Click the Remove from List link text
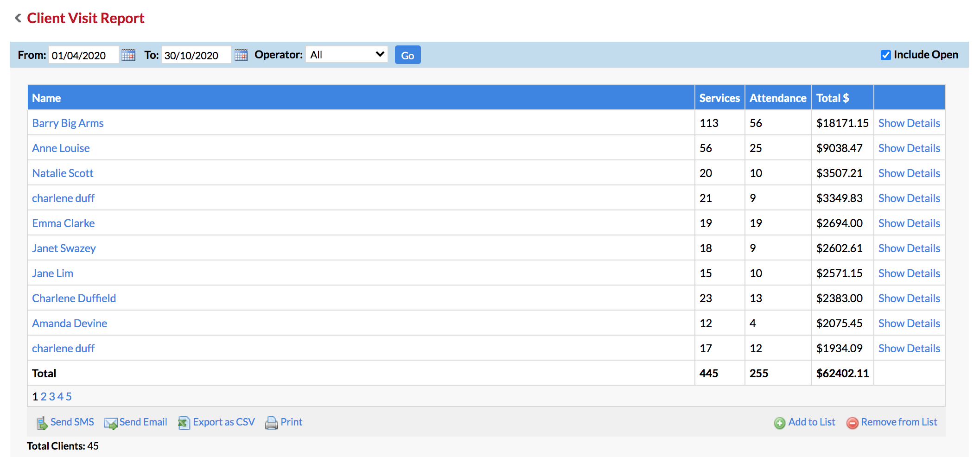Screen dimensions: 980x457 click(899, 422)
